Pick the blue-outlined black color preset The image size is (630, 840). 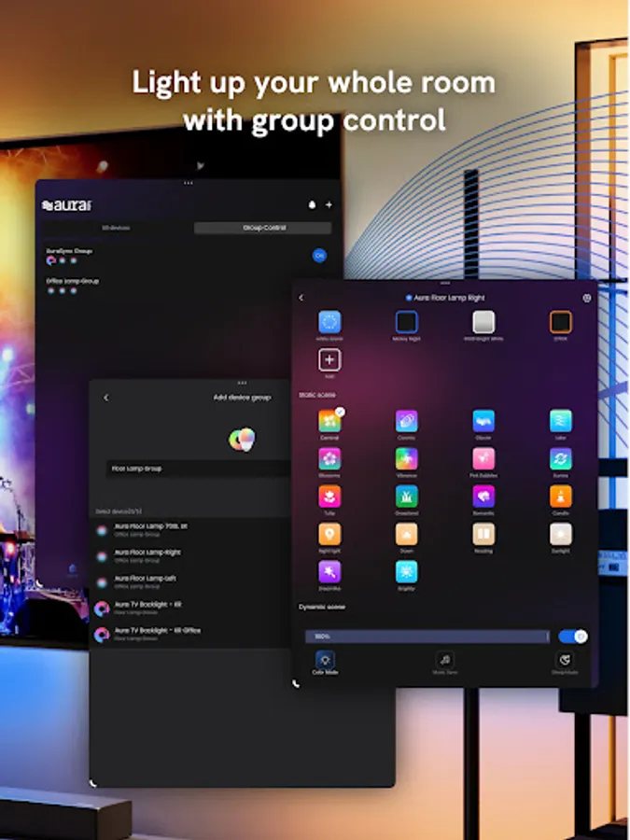[x=406, y=322]
